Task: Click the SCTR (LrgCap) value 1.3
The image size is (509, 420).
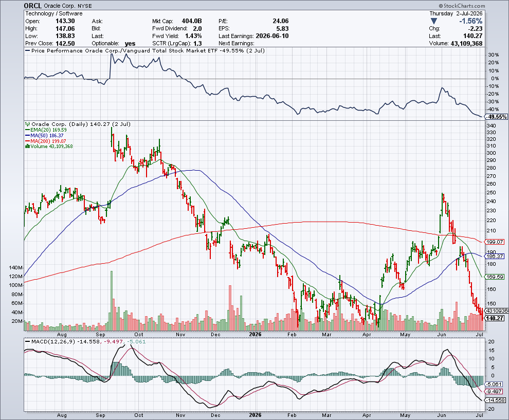Action: tap(197, 44)
